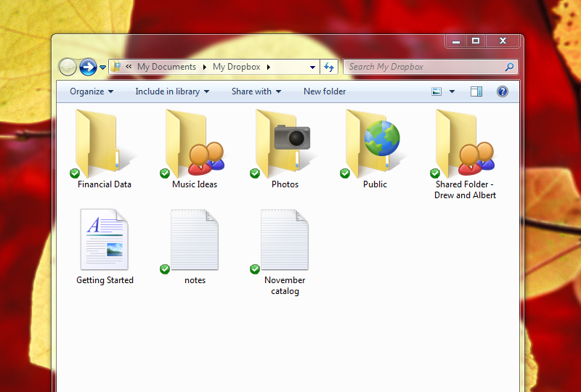The height and width of the screenshot is (392, 581).
Task: Show hidden path levels via double chevron
Action: pos(129,67)
